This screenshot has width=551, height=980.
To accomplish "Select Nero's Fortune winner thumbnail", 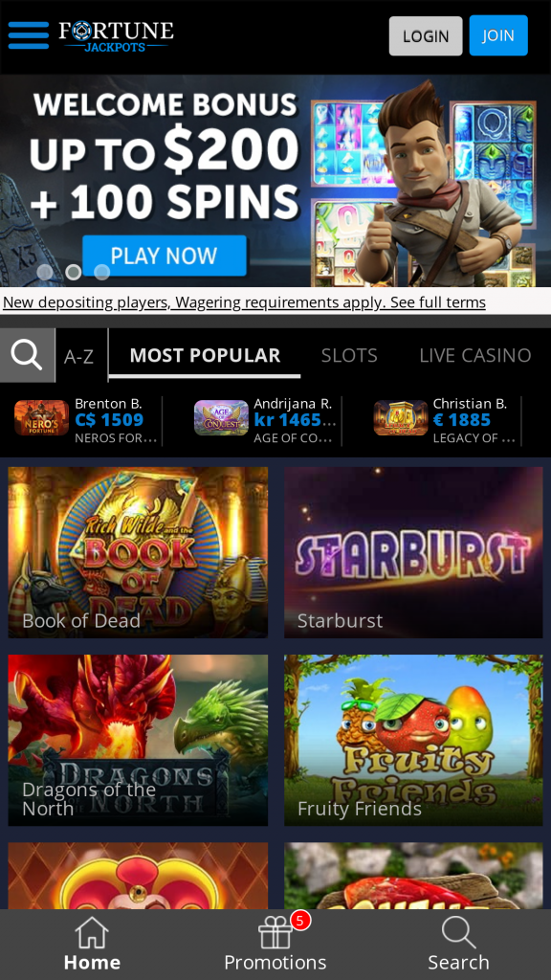I will pyautogui.click(x=41, y=417).
